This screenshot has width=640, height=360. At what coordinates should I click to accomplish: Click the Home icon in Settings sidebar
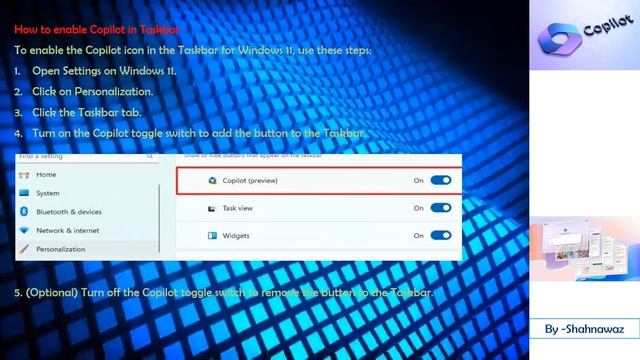click(x=24, y=175)
